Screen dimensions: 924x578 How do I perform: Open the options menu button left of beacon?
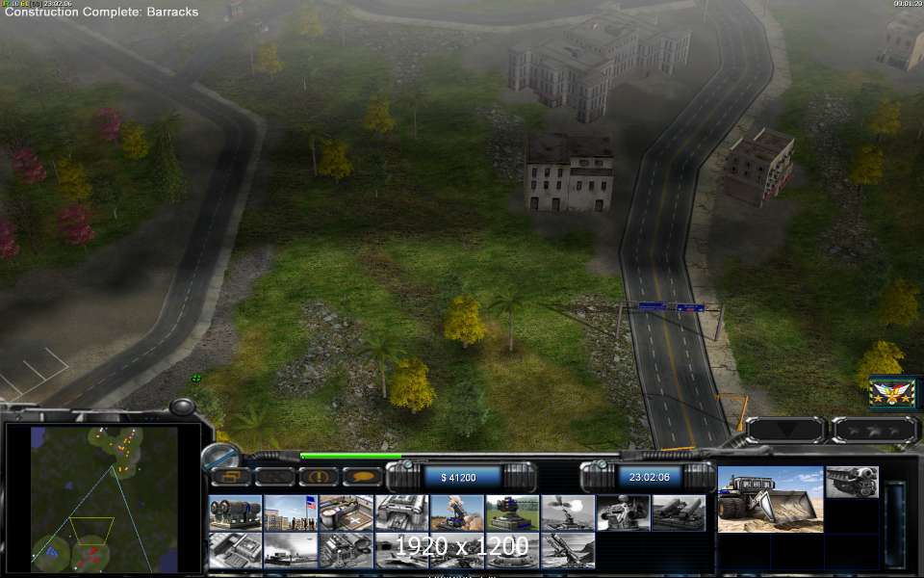point(275,476)
